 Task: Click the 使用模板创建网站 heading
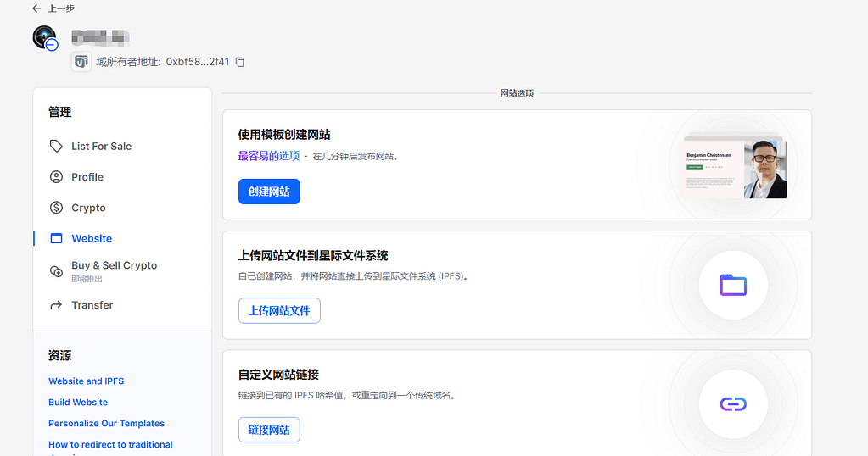[284, 134]
